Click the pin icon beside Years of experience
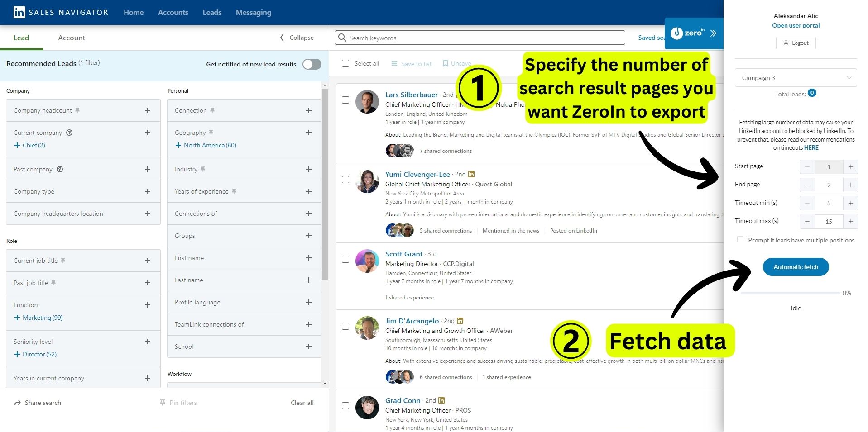 (x=234, y=191)
